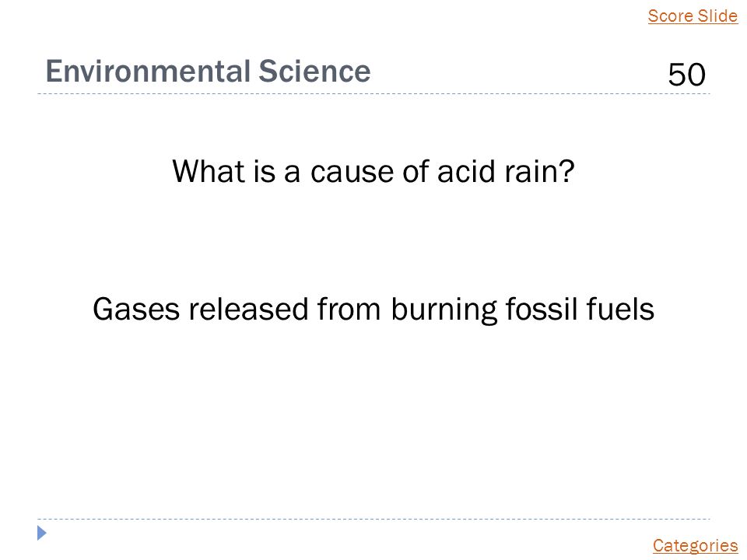Click the word "released" in the answer
Image resolution: width=747 pixels, height=560 pixels.
(x=248, y=310)
